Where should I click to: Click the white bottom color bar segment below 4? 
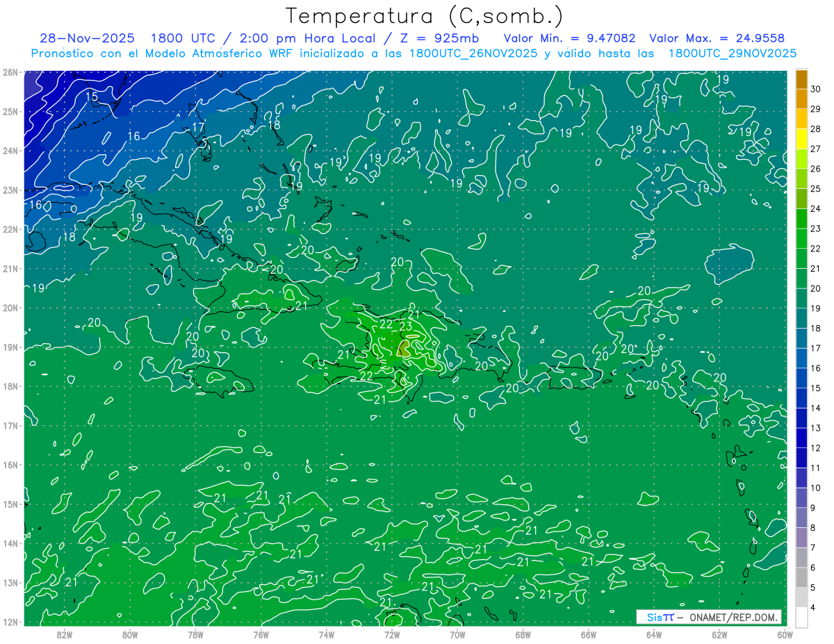pyautogui.click(x=801, y=617)
